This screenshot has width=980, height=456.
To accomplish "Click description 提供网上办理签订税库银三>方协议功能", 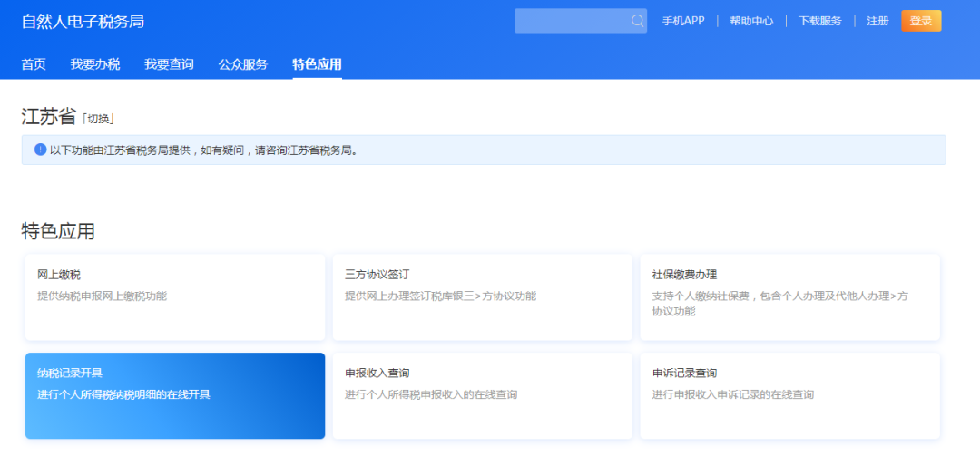I will (x=441, y=296).
